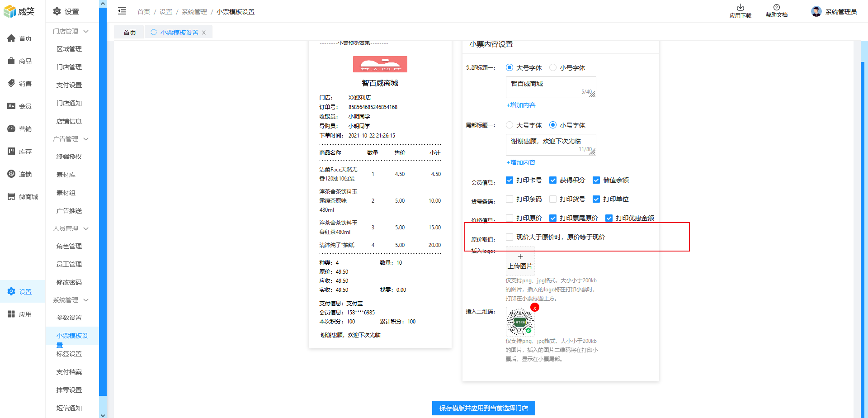Switch to the 首页 tab

pyautogui.click(x=129, y=33)
